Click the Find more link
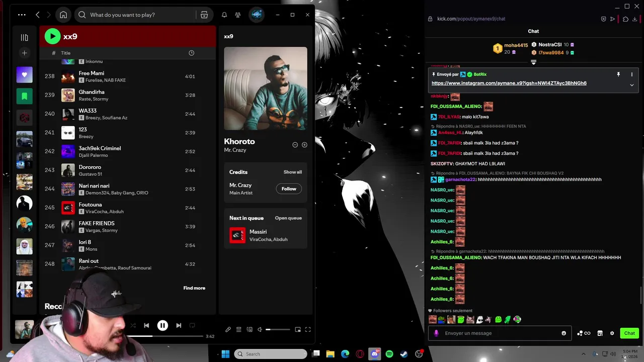 click(194, 288)
